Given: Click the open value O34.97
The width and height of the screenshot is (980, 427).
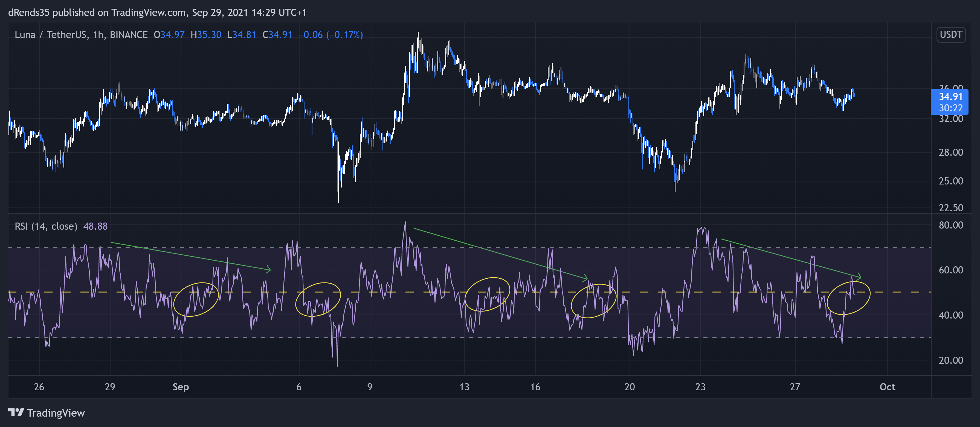Looking at the screenshot, I should (169, 35).
